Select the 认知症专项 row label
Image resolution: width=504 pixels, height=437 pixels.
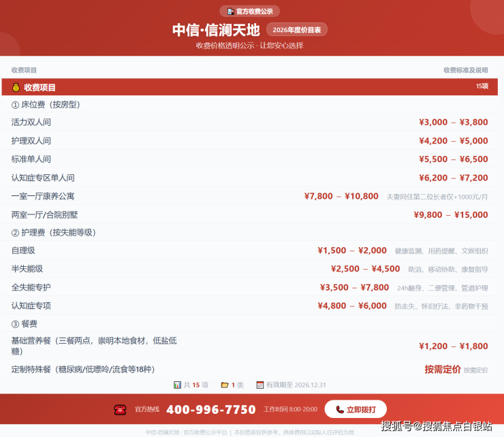[x=31, y=306]
